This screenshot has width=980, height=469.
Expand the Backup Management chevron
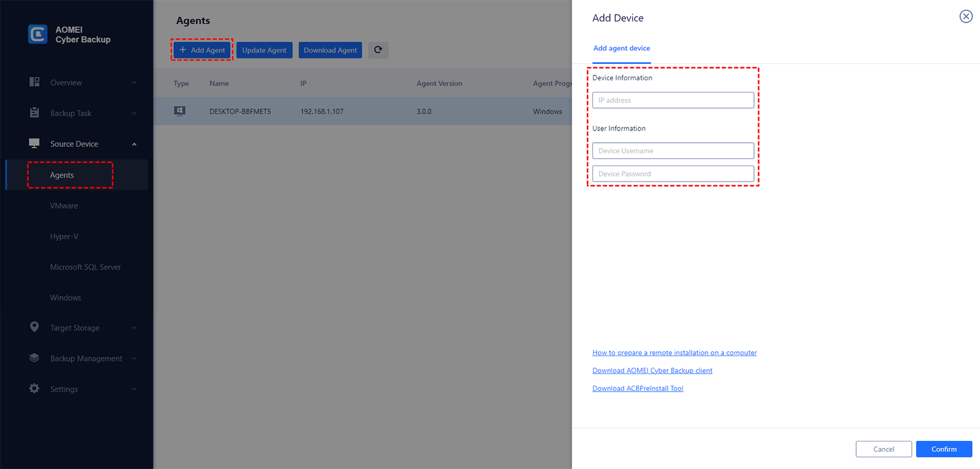[134, 359]
